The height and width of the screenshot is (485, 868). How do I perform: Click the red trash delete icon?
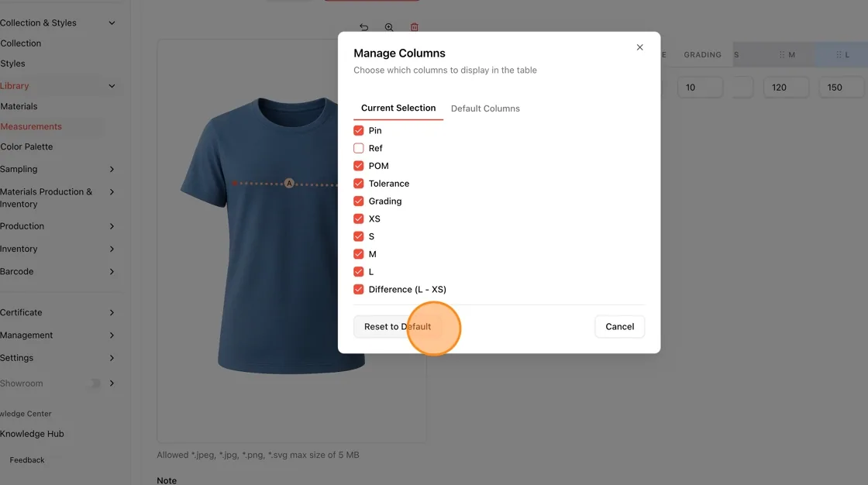414,27
